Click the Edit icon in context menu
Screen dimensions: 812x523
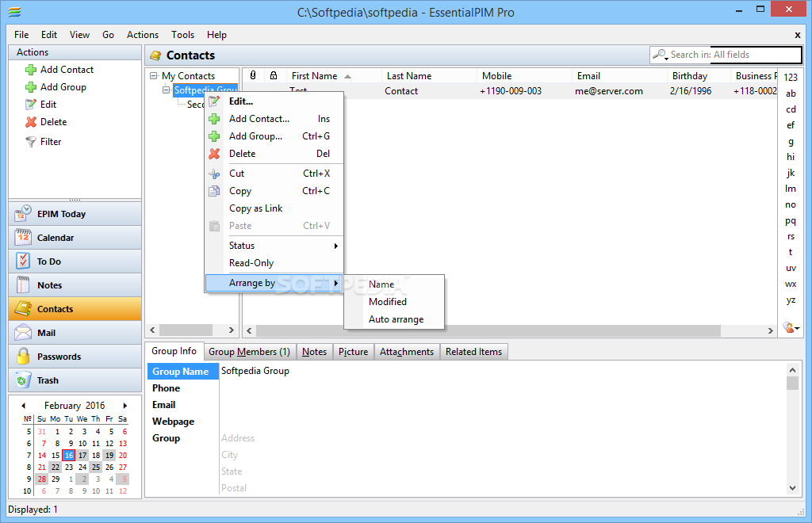(214, 101)
